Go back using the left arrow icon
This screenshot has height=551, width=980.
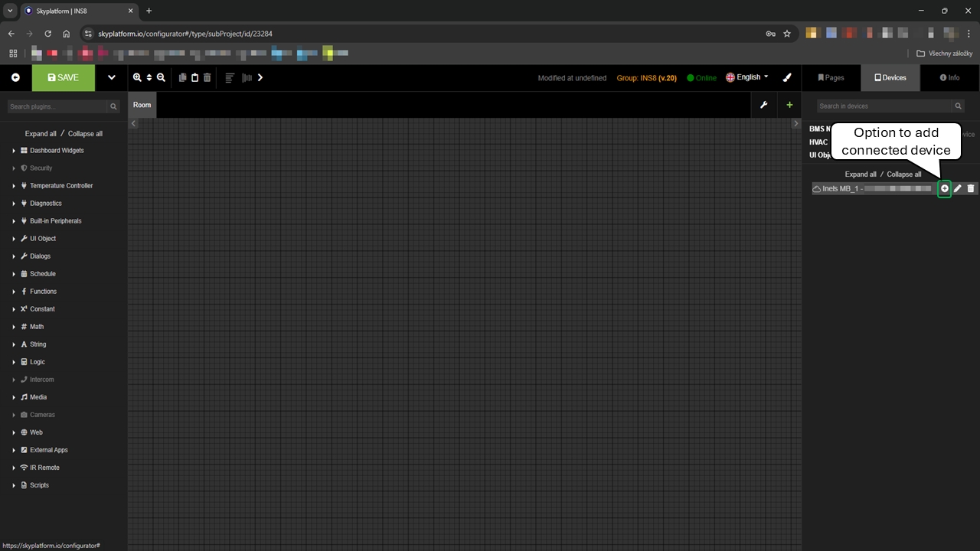click(15, 77)
